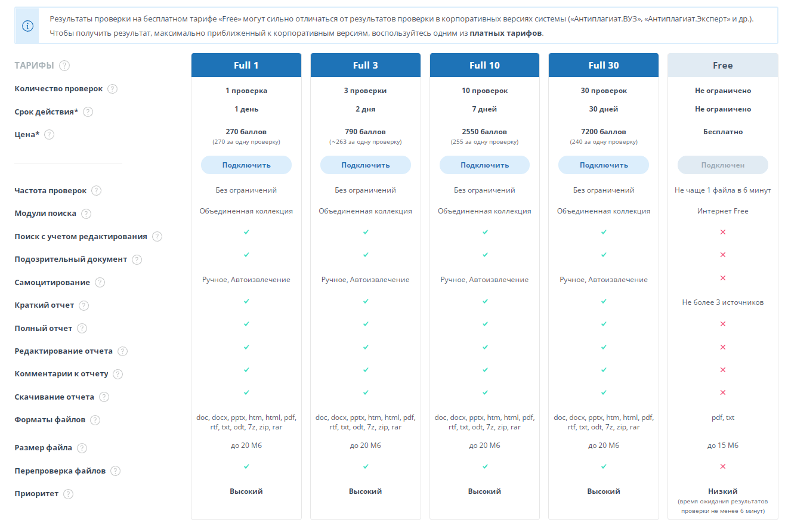Click Подключить for the Full 10 tariff
785x532 pixels.
[484, 165]
